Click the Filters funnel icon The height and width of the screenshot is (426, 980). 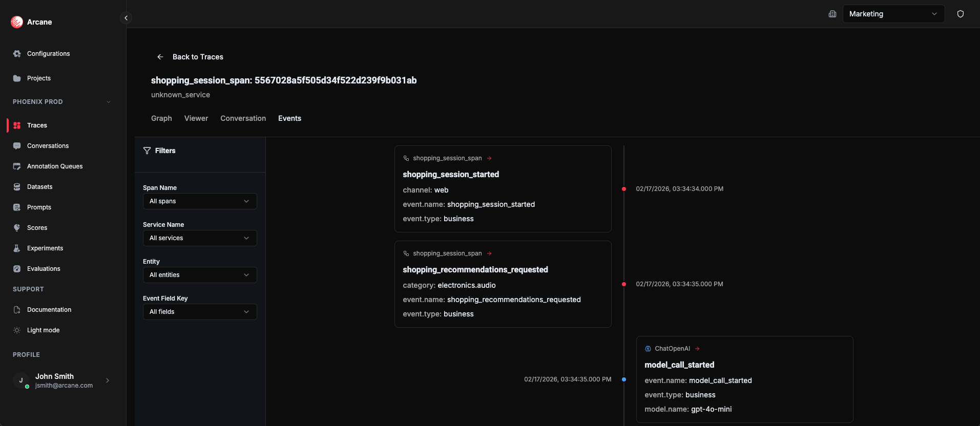pyautogui.click(x=147, y=151)
